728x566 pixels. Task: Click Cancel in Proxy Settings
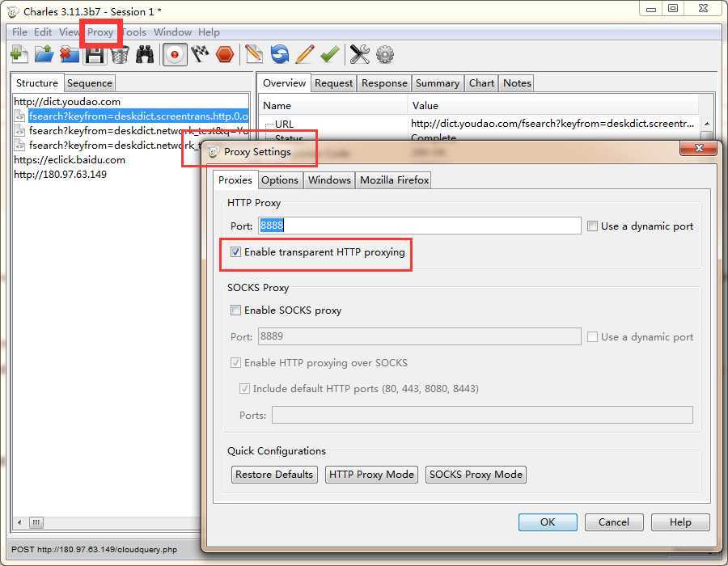pos(614,522)
